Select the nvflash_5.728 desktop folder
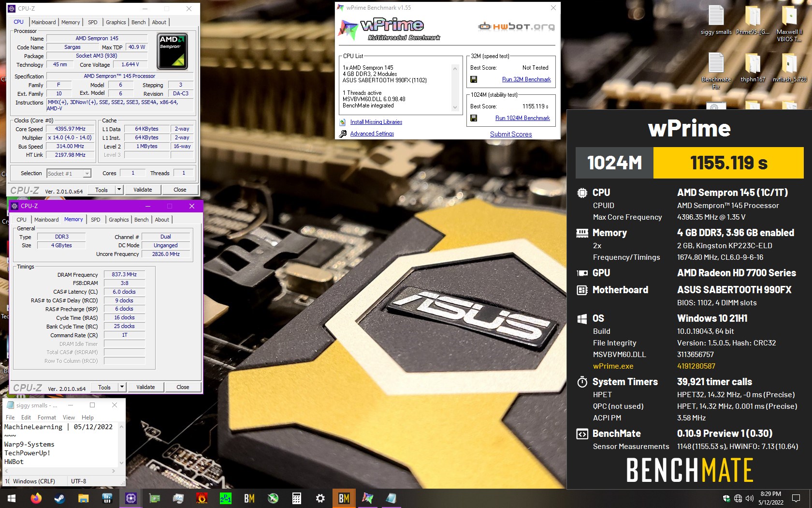This screenshot has height=508, width=812. tap(789, 68)
